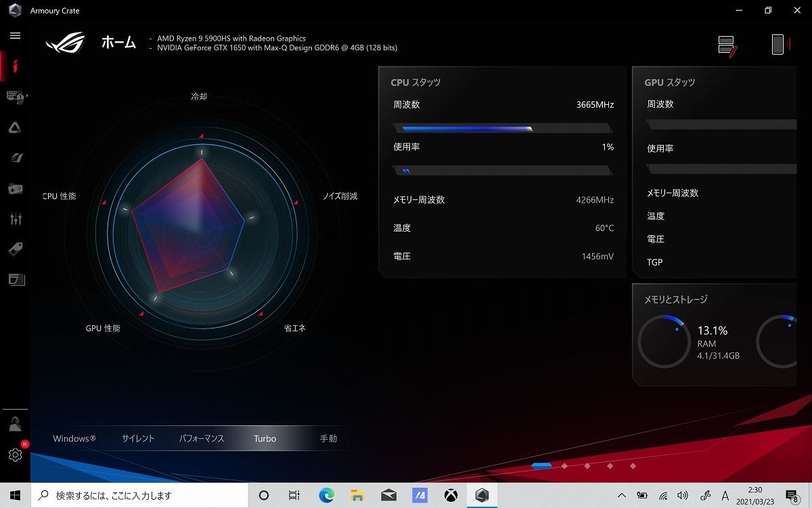Expand the arrow beside the Device icon
The width and height of the screenshot is (812, 508).
click(27, 97)
